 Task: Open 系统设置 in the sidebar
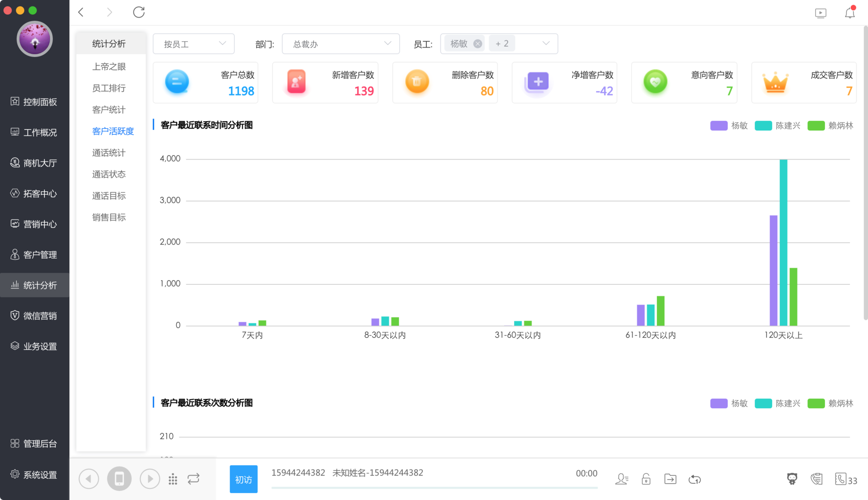(34, 475)
